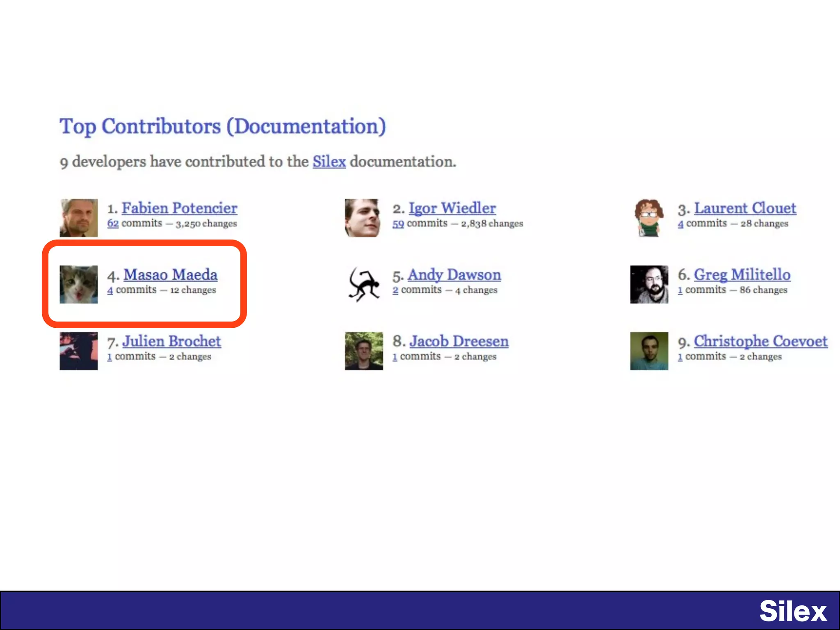The height and width of the screenshot is (630, 840).
Task: Click the 59 commits count link
Action: pyautogui.click(x=398, y=224)
